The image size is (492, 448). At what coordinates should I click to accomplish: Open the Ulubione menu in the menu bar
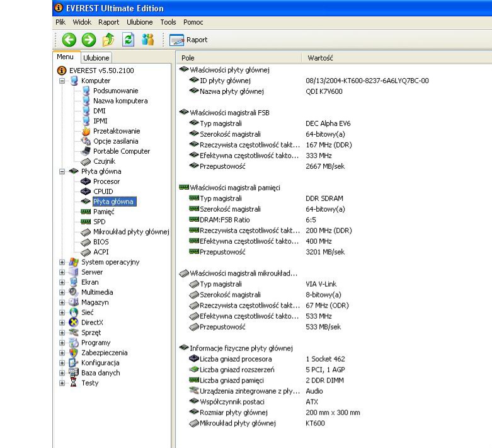140,22
